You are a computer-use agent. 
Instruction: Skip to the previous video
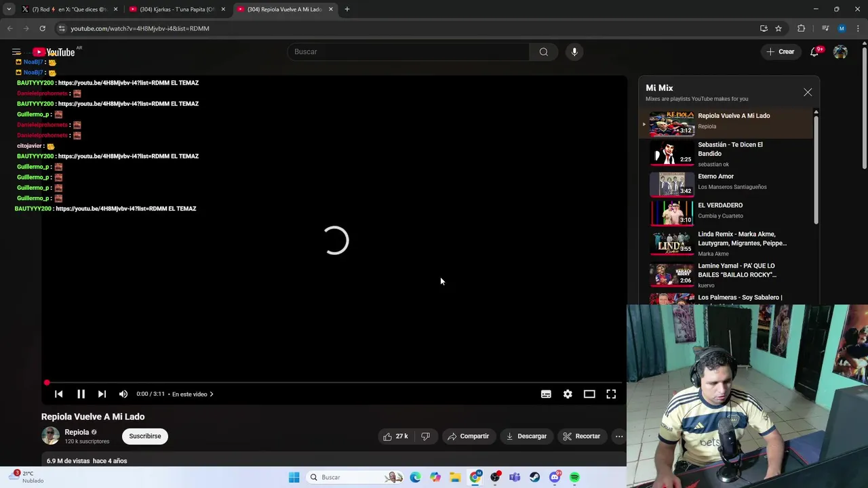click(x=59, y=394)
